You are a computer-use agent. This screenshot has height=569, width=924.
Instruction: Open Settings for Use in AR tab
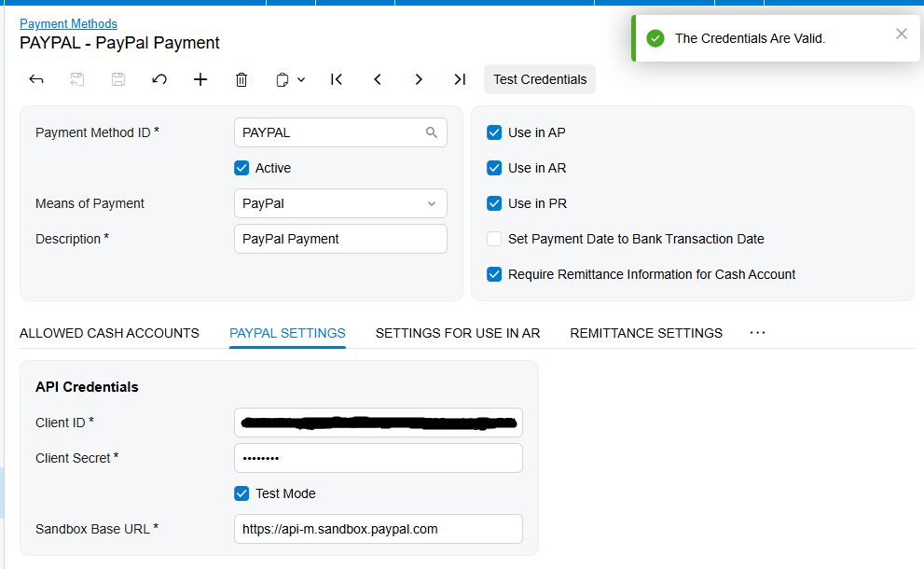[458, 333]
